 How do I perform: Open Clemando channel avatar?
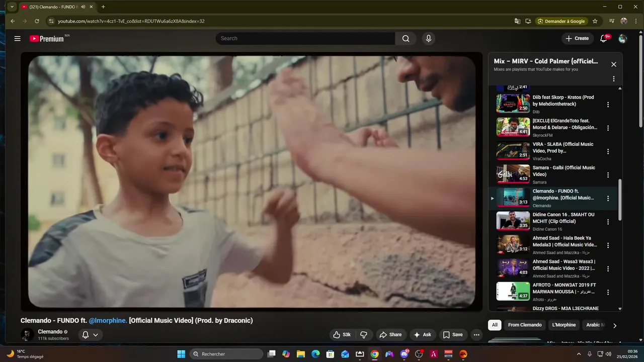coord(27,335)
